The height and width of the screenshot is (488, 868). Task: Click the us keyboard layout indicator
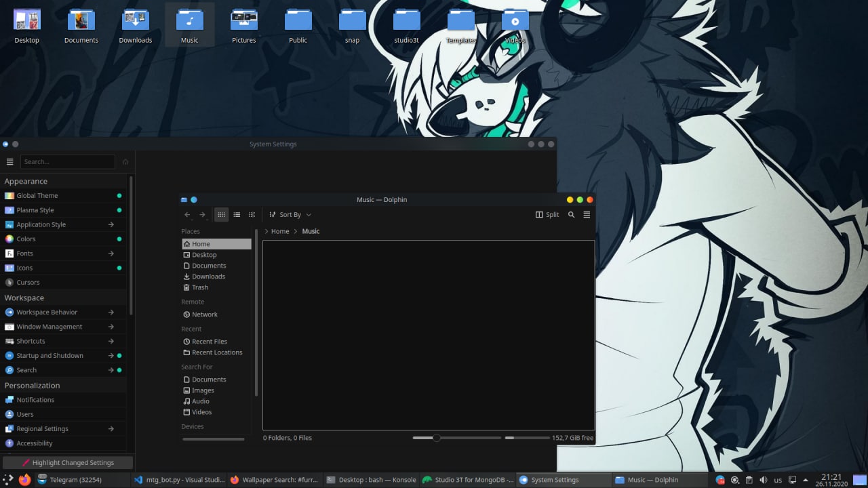click(778, 480)
